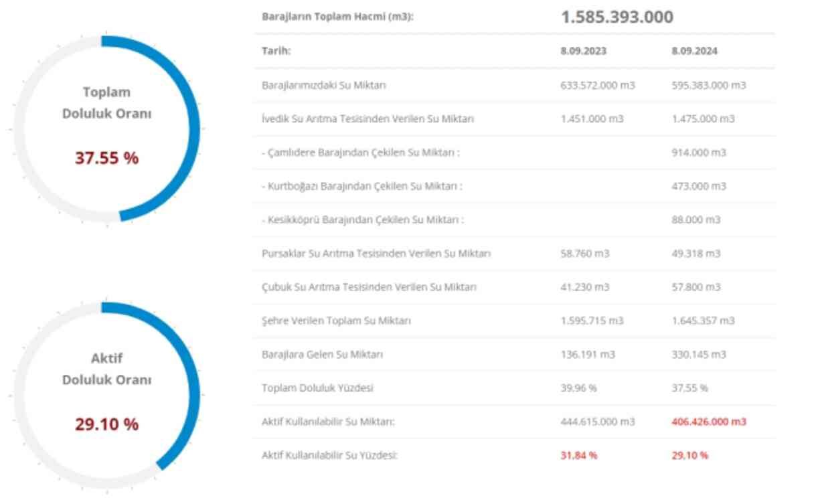Click the Çamlıdere Barajından Çekilen Su Miktarı row
This screenshot has height=504, width=816.
pyautogui.click(x=514, y=153)
